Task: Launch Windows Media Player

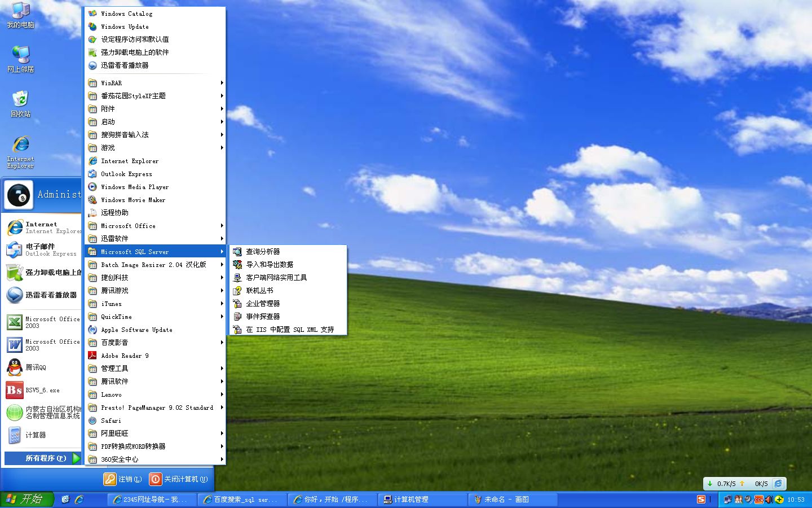Action: [x=155, y=187]
